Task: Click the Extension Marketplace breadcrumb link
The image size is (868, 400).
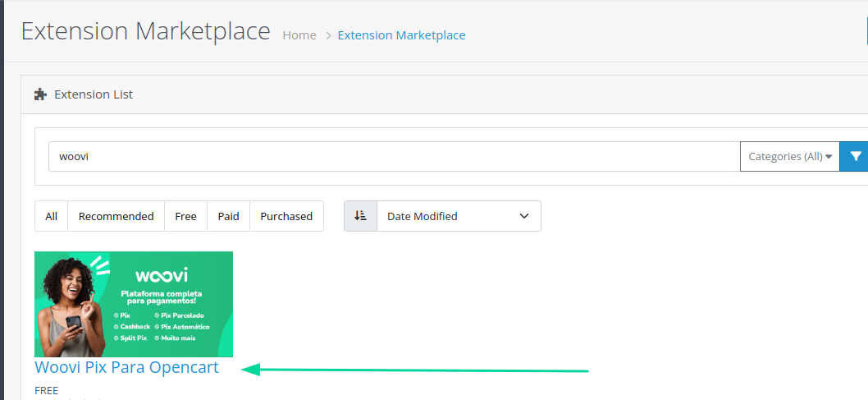Action: coord(401,35)
